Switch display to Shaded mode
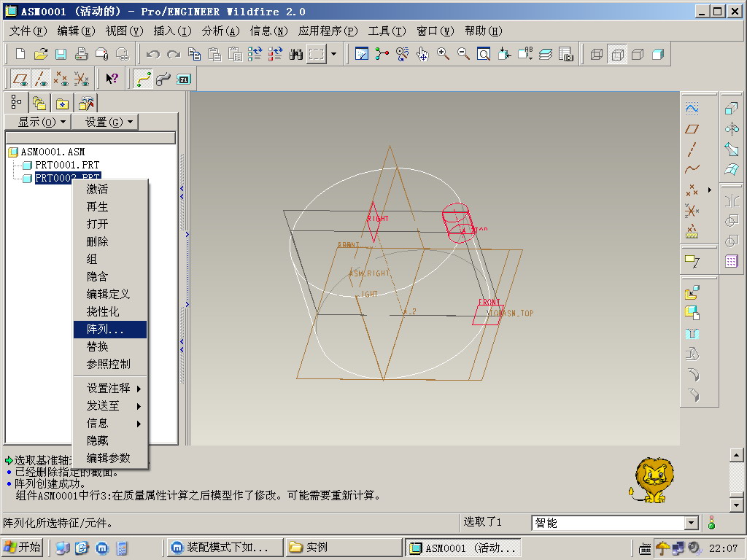 pyautogui.click(x=658, y=54)
